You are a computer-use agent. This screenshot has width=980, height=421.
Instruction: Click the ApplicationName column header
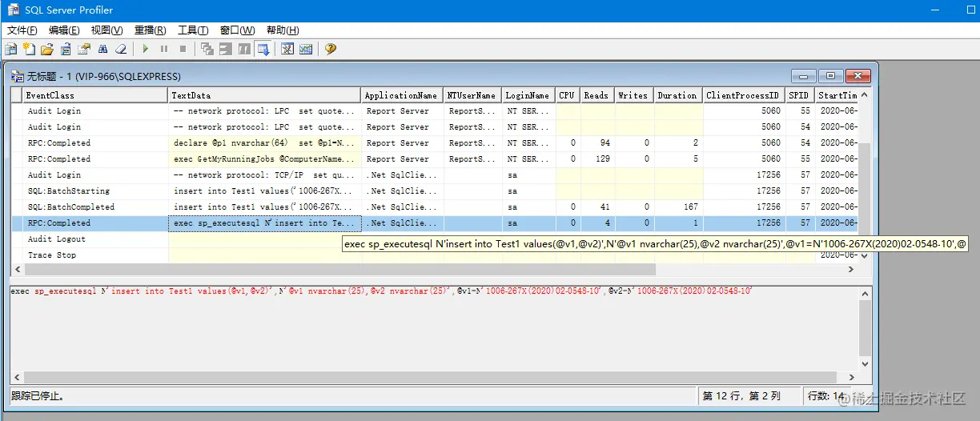[x=402, y=95]
